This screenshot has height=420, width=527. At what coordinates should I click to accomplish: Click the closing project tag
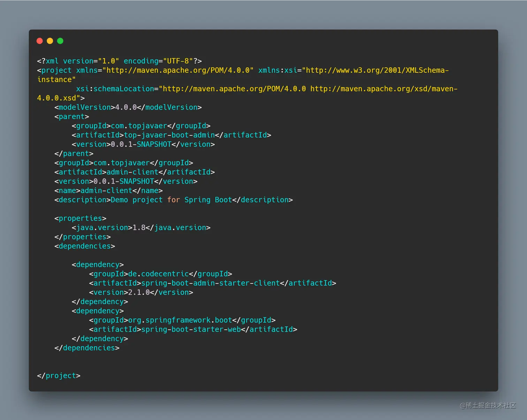(59, 376)
